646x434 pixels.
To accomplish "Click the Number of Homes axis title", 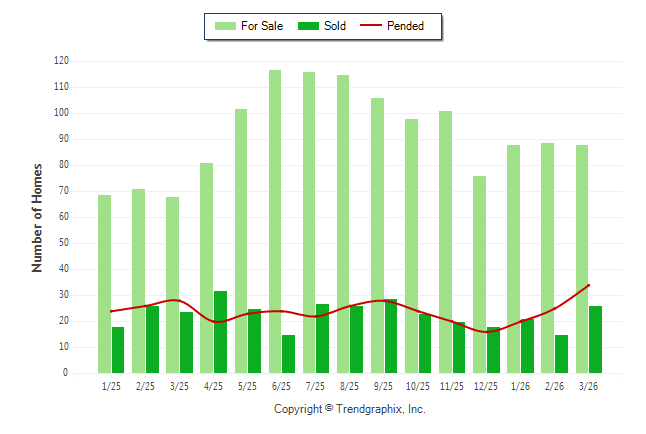I will (x=37, y=217).
